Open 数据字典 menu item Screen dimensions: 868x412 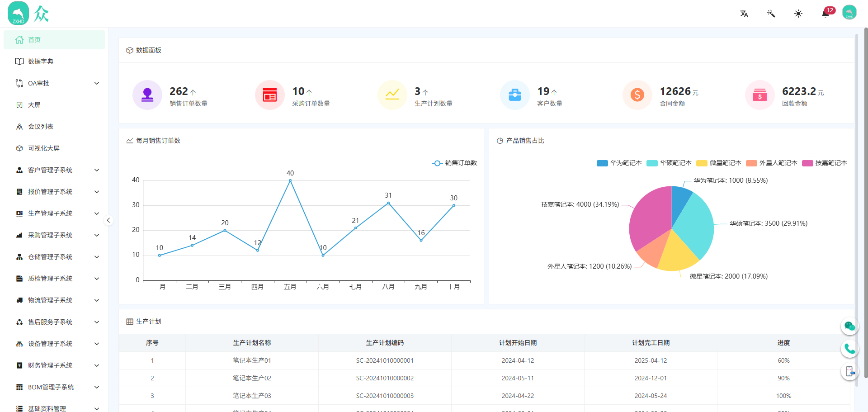click(54, 62)
